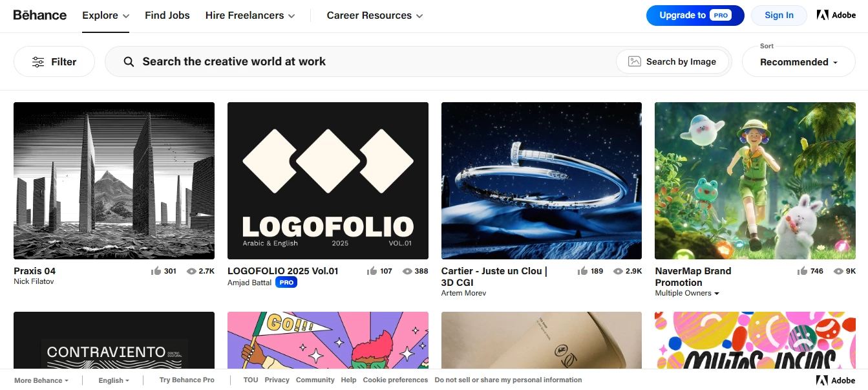This screenshot has height=390, width=868.
Task: Click the Praxis 04 title link
Action: [35, 271]
